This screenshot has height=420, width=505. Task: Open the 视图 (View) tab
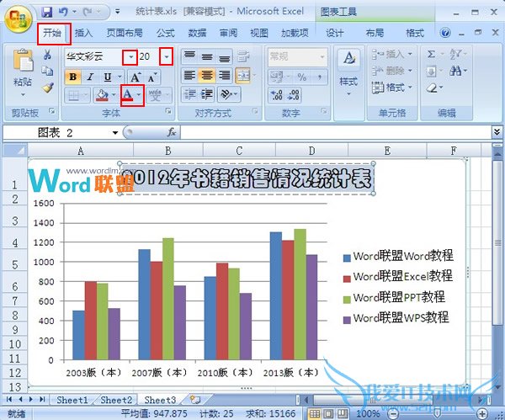pyautogui.click(x=259, y=33)
